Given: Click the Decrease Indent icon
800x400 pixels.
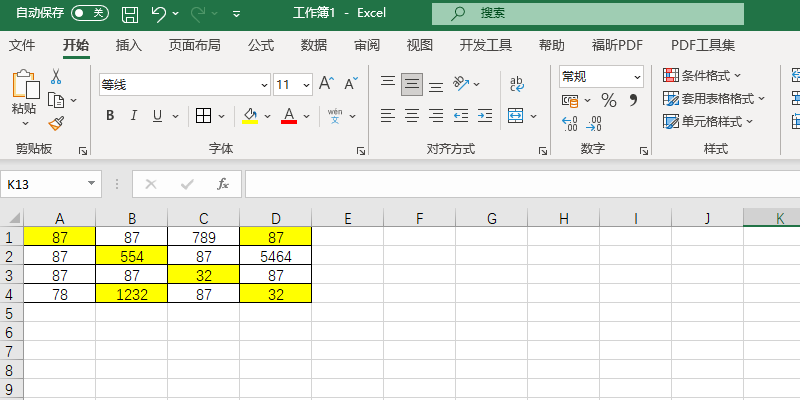Looking at the screenshot, I should click(461, 116).
